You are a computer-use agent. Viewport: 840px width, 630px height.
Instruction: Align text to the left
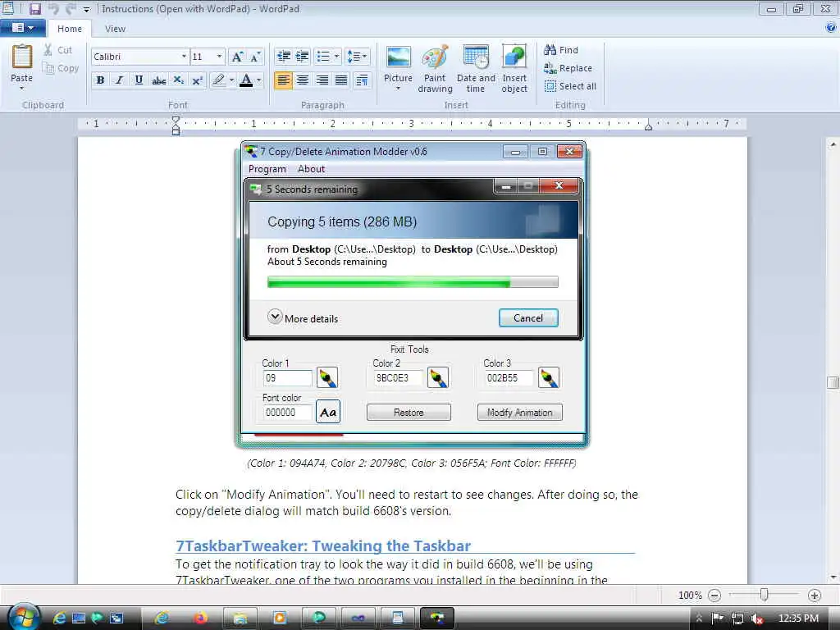[283, 80]
